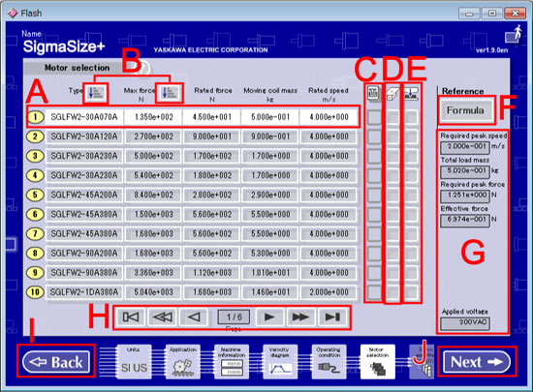Click Required peak force field
This screenshot has height=392, width=533.
click(465, 196)
